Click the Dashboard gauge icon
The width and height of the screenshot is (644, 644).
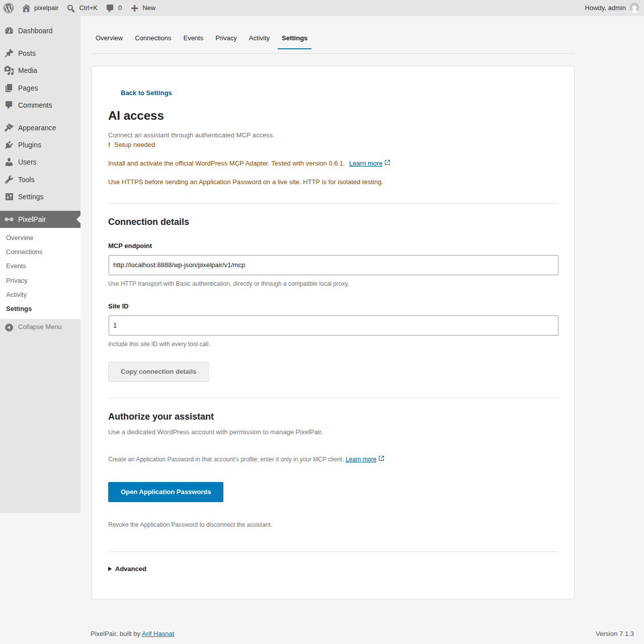click(9, 31)
